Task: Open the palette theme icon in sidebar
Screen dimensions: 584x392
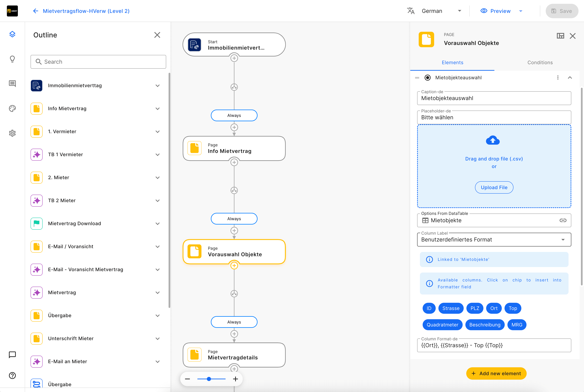Action: pos(12,108)
